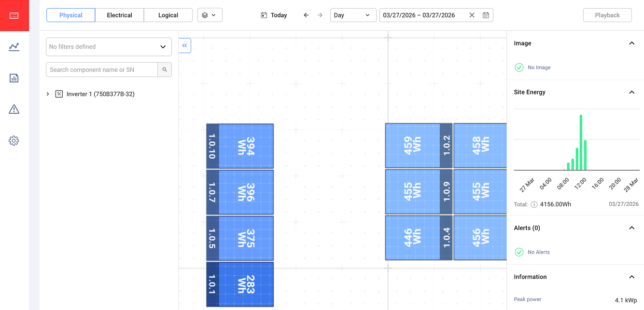Collapse the Information section
This screenshot has width=644, height=310.
(x=632, y=277)
